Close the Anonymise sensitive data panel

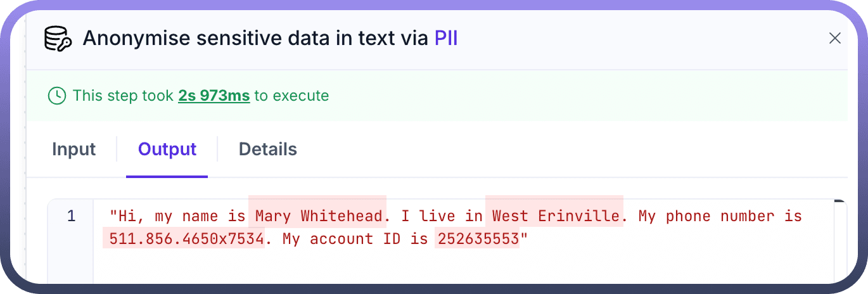tap(834, 39)
